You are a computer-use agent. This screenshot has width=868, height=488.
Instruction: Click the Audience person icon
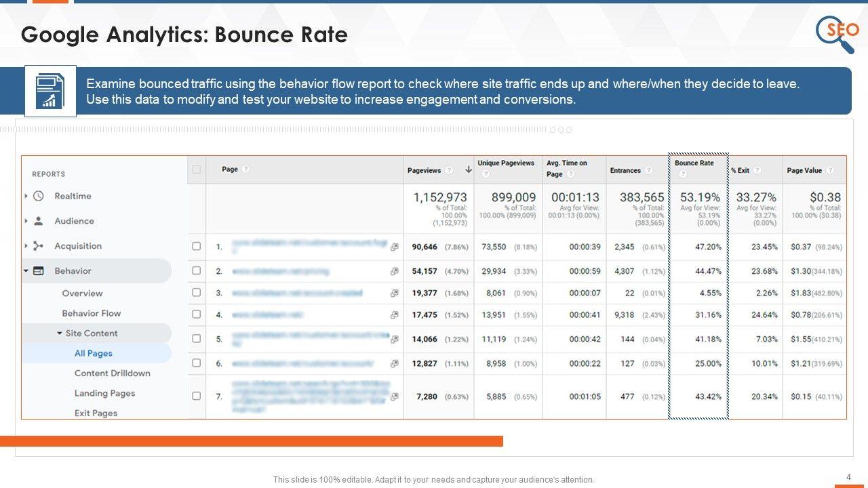tap(39, 221)
